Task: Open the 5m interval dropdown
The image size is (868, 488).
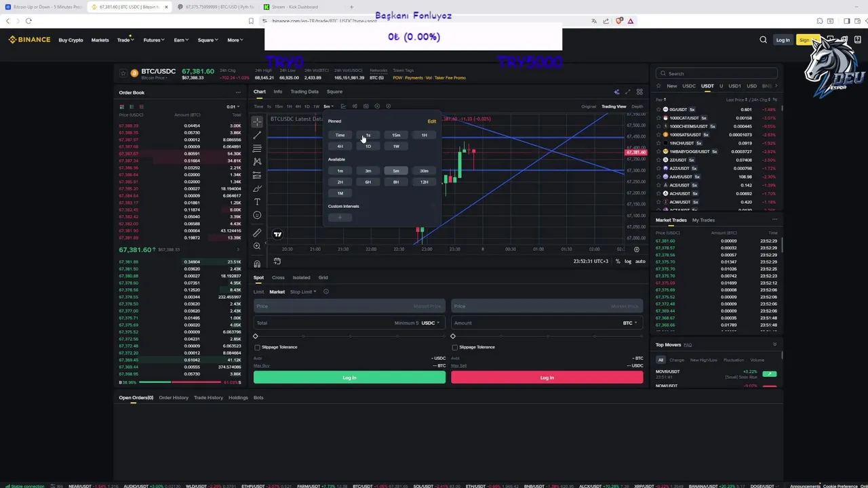Action: (328, 106)
